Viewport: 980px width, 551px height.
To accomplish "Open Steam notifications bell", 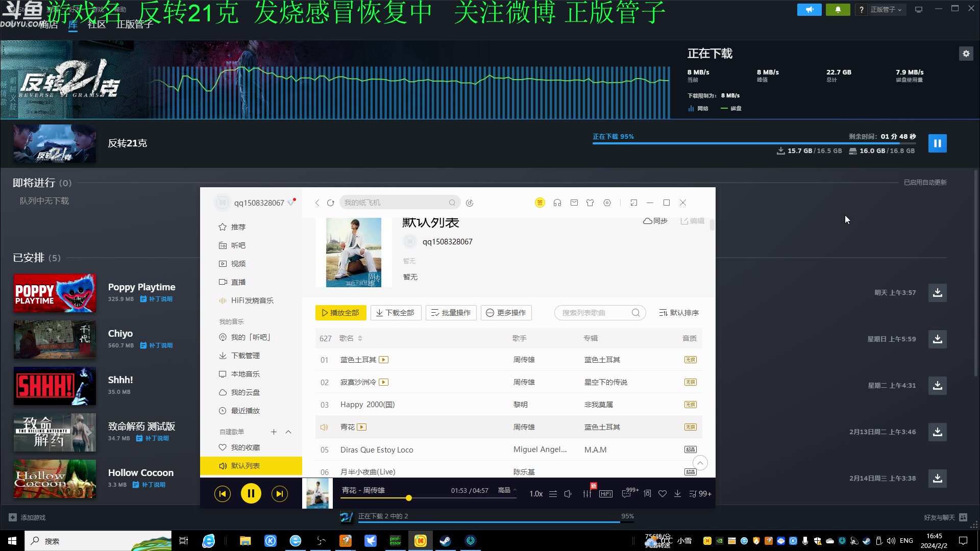I will [838, 10].
